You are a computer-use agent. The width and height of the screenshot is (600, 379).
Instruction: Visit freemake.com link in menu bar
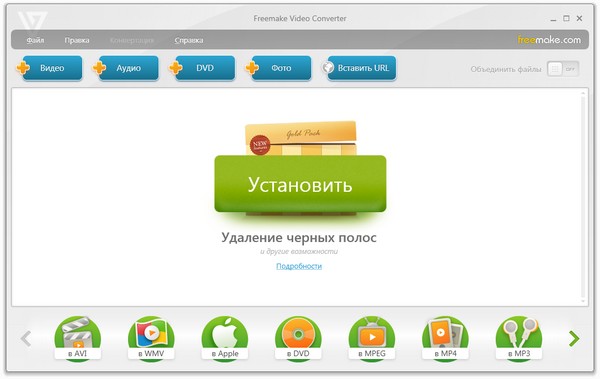tap(549, 39)
